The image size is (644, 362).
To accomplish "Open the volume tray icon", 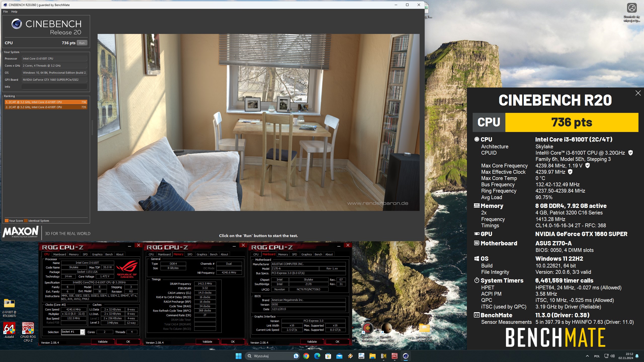I will point(613,356).
